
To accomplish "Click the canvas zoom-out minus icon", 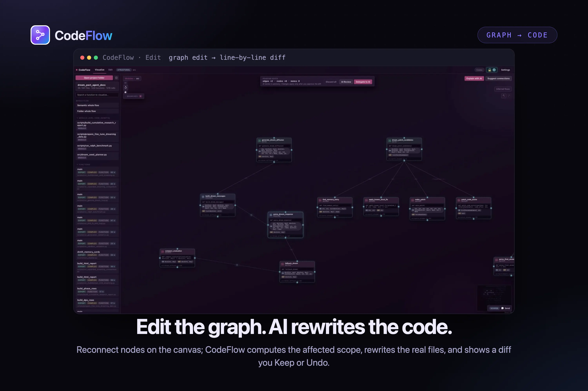I will (125, 83).
